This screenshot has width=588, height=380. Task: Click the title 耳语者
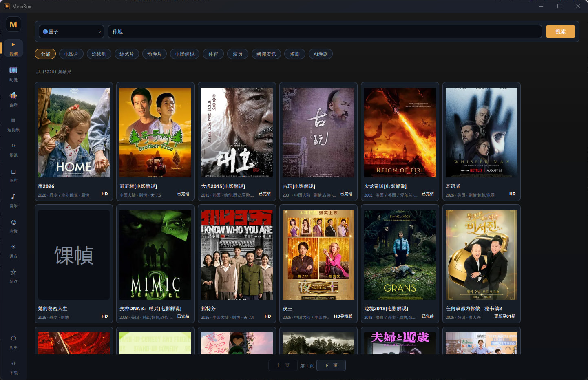click(453, 186)
